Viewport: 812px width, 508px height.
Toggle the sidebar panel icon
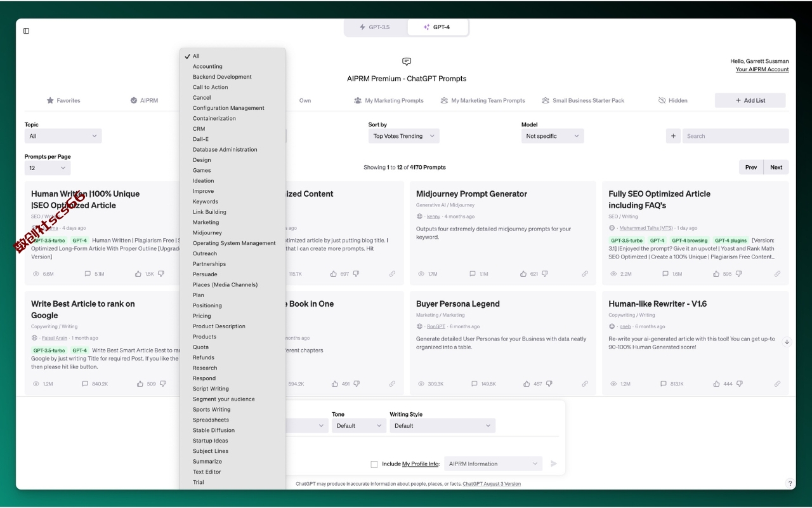pos(26,30)
